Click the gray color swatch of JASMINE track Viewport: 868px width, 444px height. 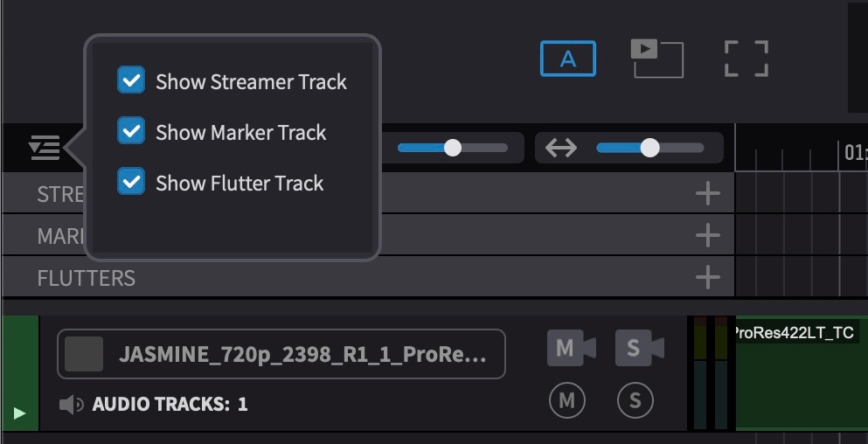pos(84,354)
